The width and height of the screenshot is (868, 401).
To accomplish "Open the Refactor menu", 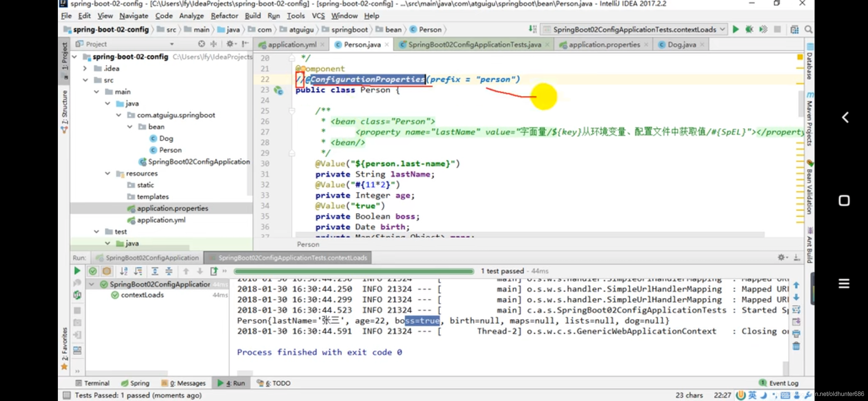I will (x=224, y=16).
